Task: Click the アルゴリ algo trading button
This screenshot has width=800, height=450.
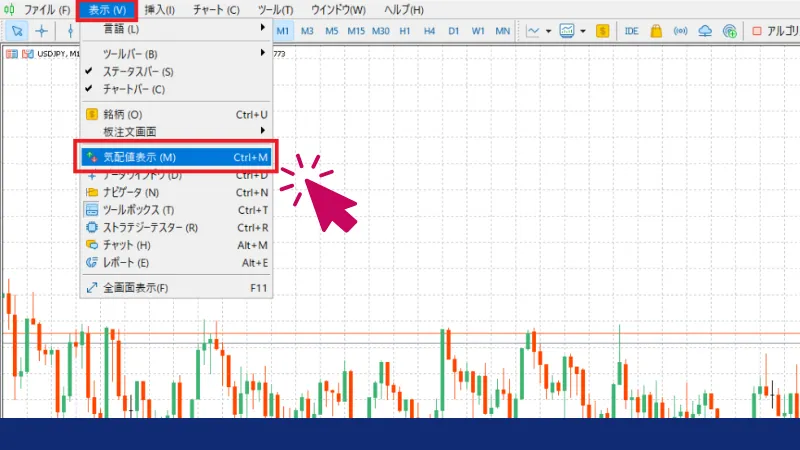Action: click(x=774, y=31)
